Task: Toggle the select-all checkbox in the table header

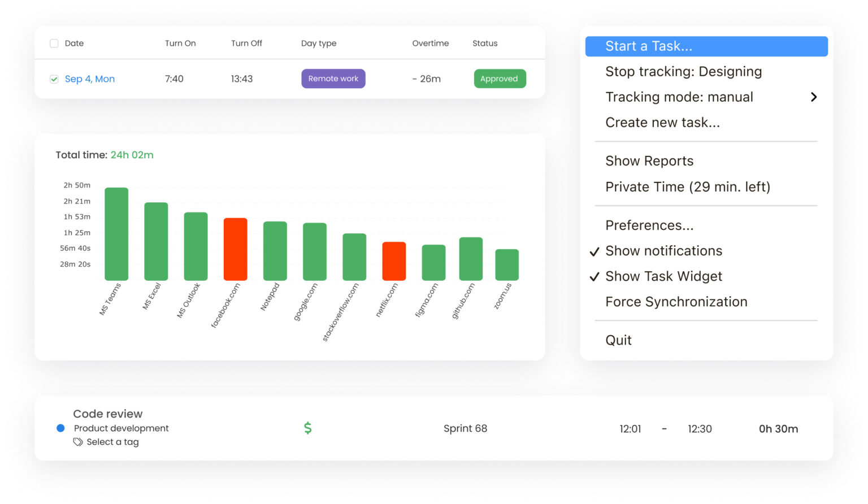Action: click(x=54, y=43)
